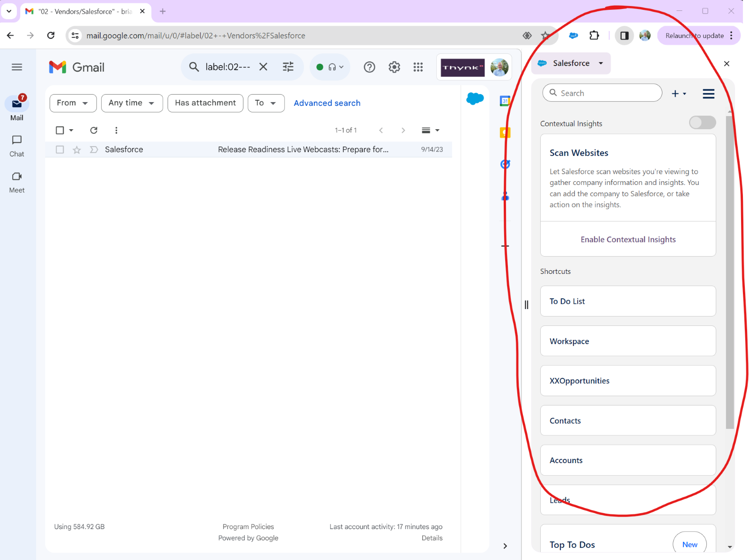This screenshot has height=560, width=749.
Task: Open the From filter dropdown
Action: (x=73, y=103)
